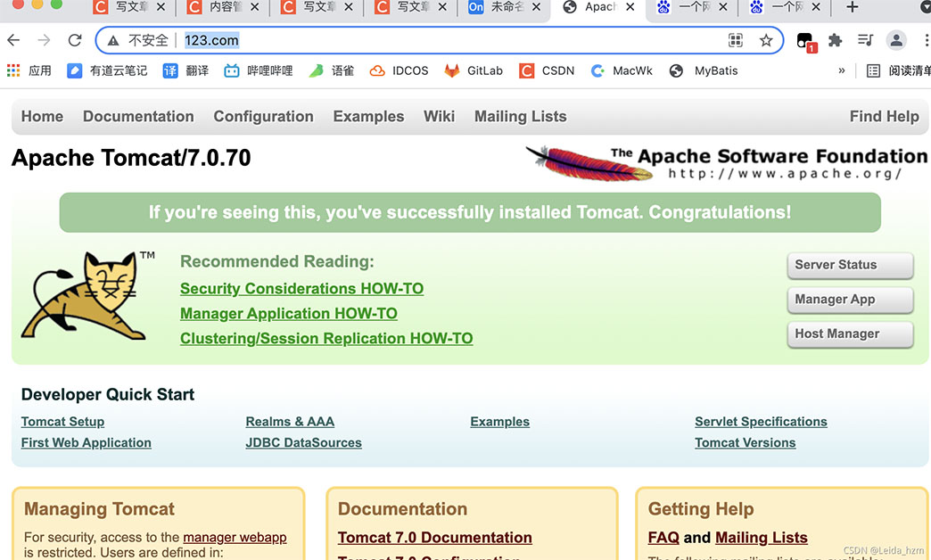Open the 翻译 bookmark
The height and width of the screenshot is (560, 931).
pyautogui.click(x=185, y=70)
